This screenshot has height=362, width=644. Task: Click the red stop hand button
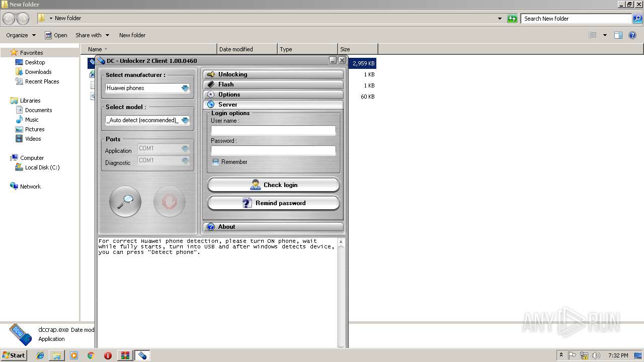coord(170,202)
